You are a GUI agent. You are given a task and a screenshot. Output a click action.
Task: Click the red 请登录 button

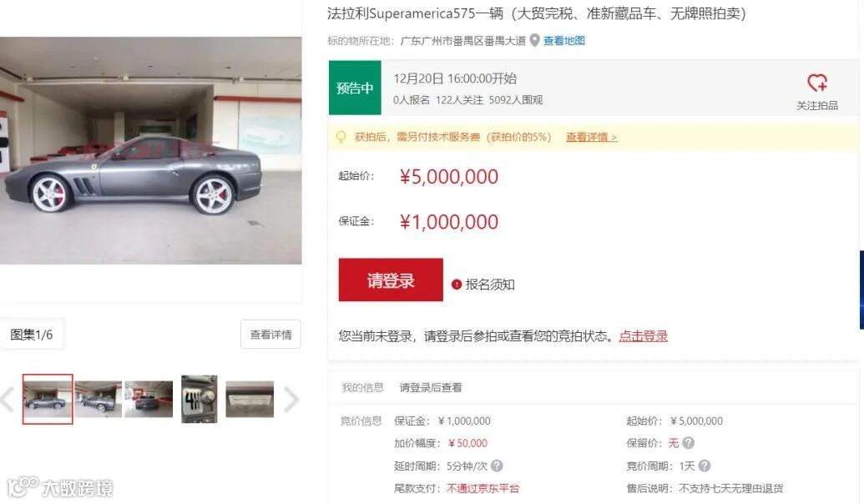[391, 280]
